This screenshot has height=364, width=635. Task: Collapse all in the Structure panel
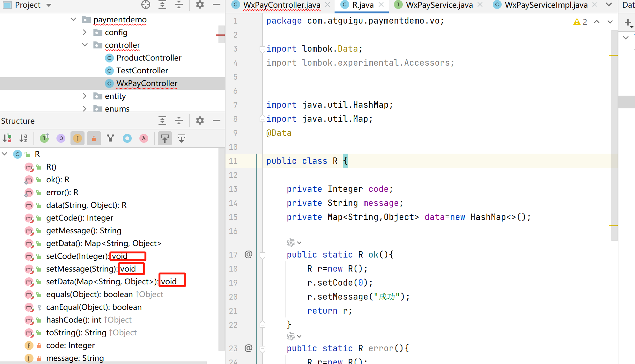click(x=179, y=120)
